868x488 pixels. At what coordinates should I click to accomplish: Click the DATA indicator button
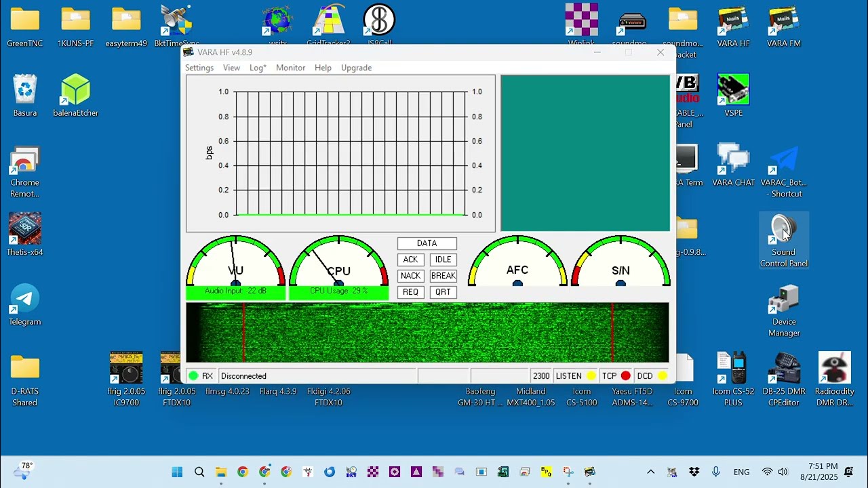click(427, 243)
